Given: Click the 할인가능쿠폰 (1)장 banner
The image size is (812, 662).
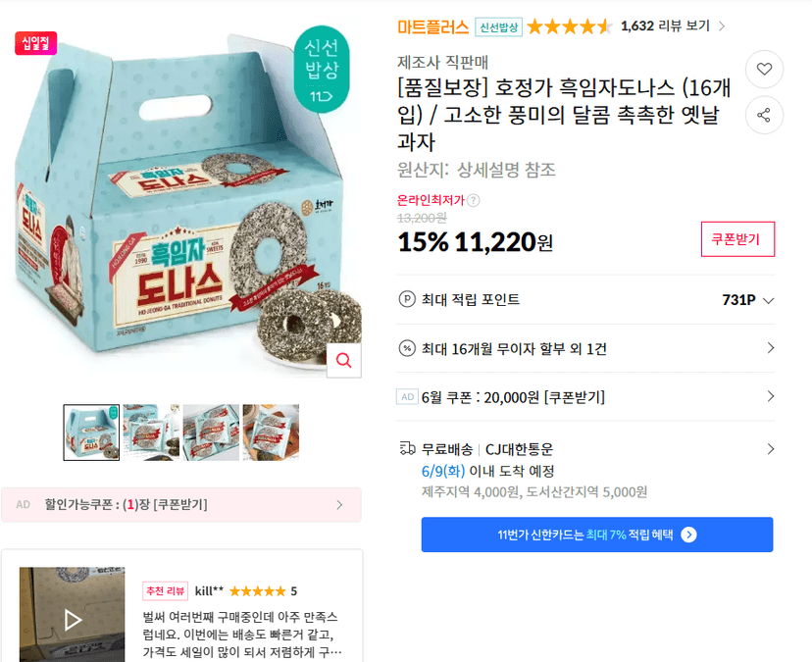Looking at the screenshot, I should 181,504.
